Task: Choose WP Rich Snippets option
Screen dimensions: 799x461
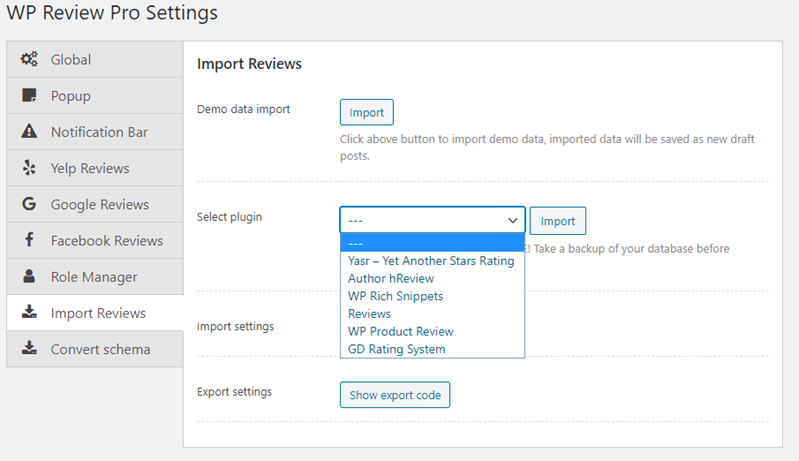Action: [432, 296]
